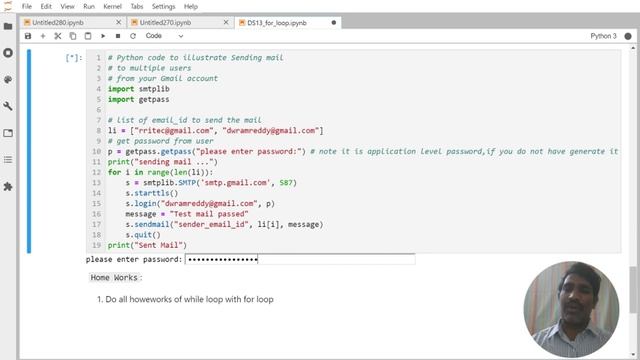Image resolution: width=640 pixels, height=360 pixels.
Task: Restart the kernel with the refresh icon
Action: click(133, 36)
